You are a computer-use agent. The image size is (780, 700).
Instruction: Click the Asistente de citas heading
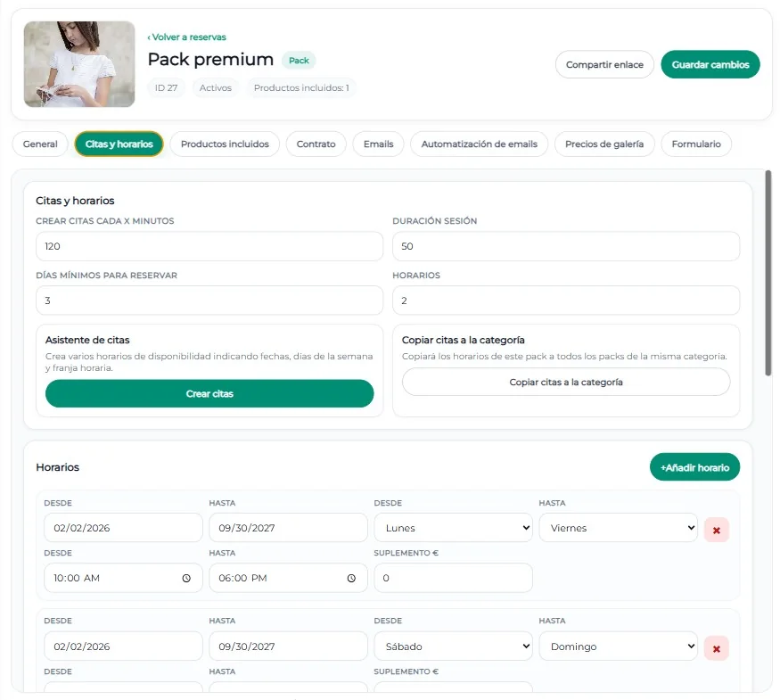coord(87,340)
